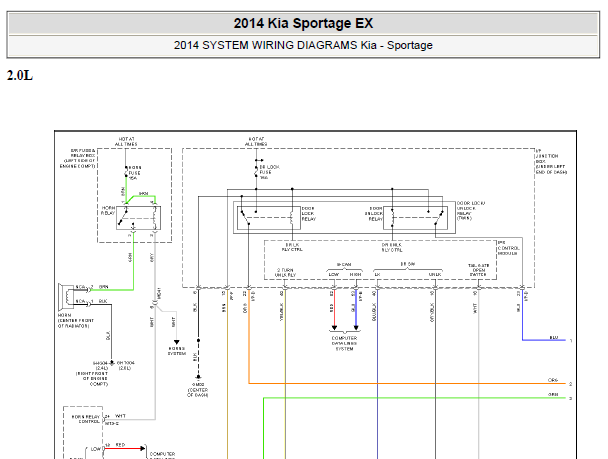
Task: Click the GM7004 (2.0L) ground label
Action: coord(125,366)
